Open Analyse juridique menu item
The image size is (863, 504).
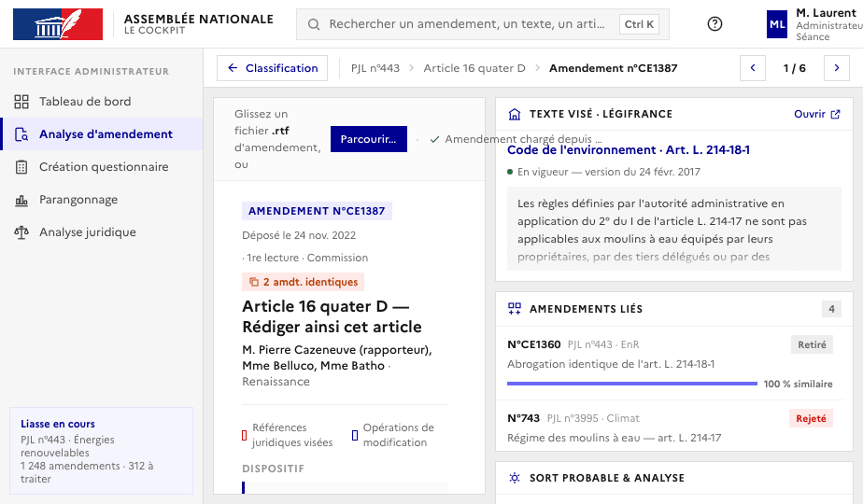tap(102, 232)
